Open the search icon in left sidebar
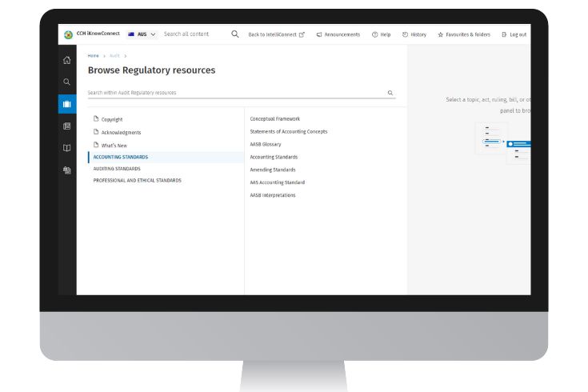 tap(67, 82)
